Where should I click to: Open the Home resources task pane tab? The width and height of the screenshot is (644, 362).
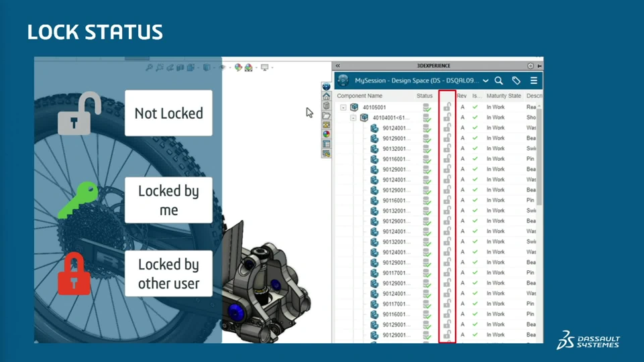pyautogui.click(x=326, y=96)
